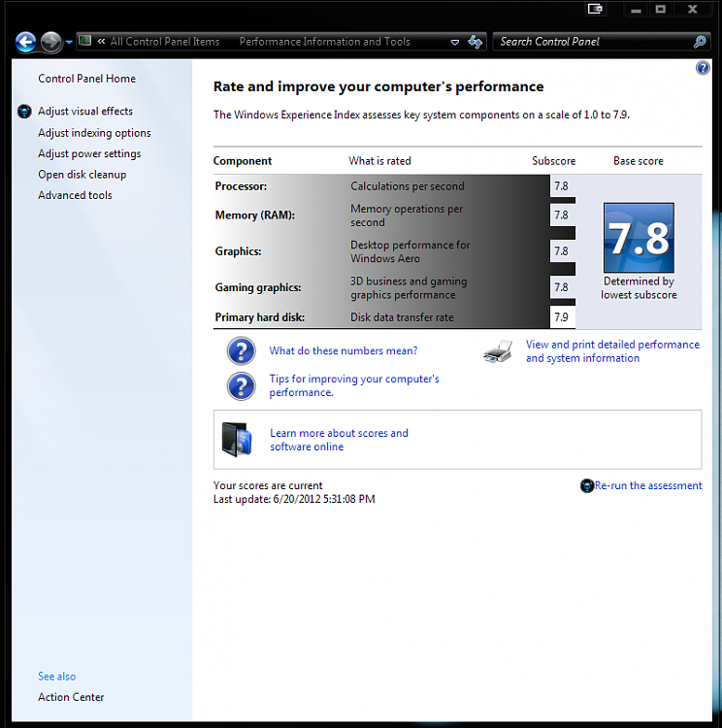The height and width of the screenshot is (728, 722).
Task: Expand the address bar history dropdown
Action: pos(454,43)
